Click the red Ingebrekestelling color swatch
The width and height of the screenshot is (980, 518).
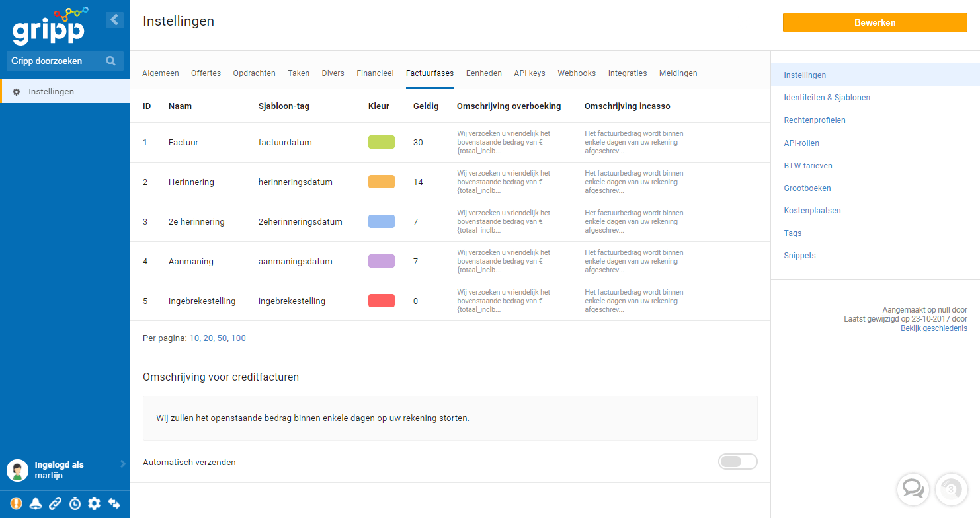pos(382,301)
